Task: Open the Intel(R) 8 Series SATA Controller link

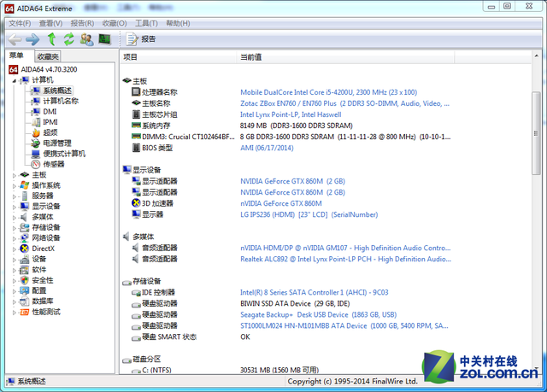Action: tap(314, 292)
